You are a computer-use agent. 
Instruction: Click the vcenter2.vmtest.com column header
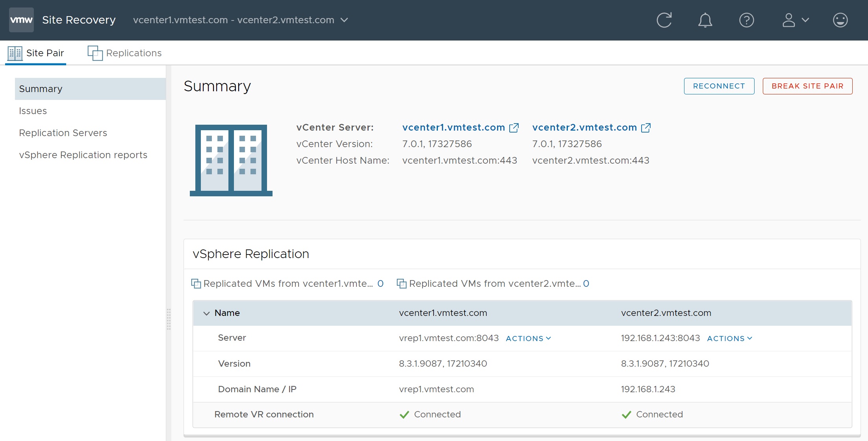pos(666,313)
